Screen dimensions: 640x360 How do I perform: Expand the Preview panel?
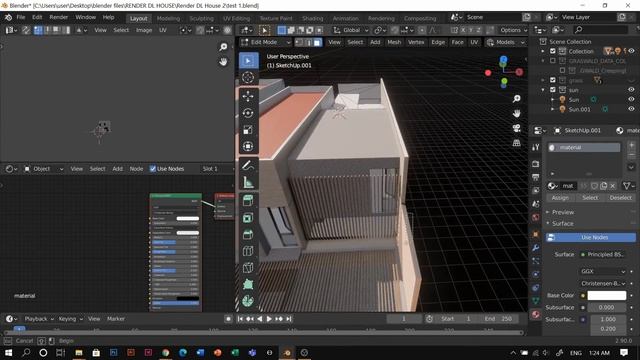tap(562, 212)
